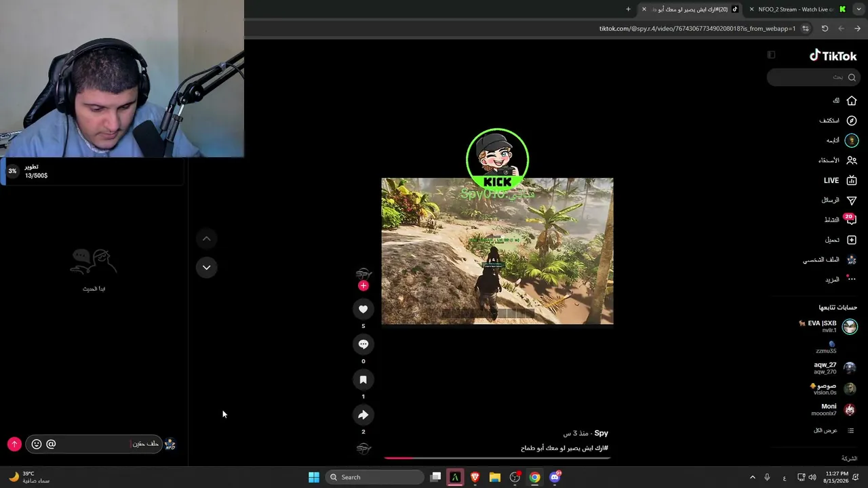Image resolution: width=868 pixels, height=488 pixels.
Task: Open the Windows Start menu
Action: coord(314,477)
